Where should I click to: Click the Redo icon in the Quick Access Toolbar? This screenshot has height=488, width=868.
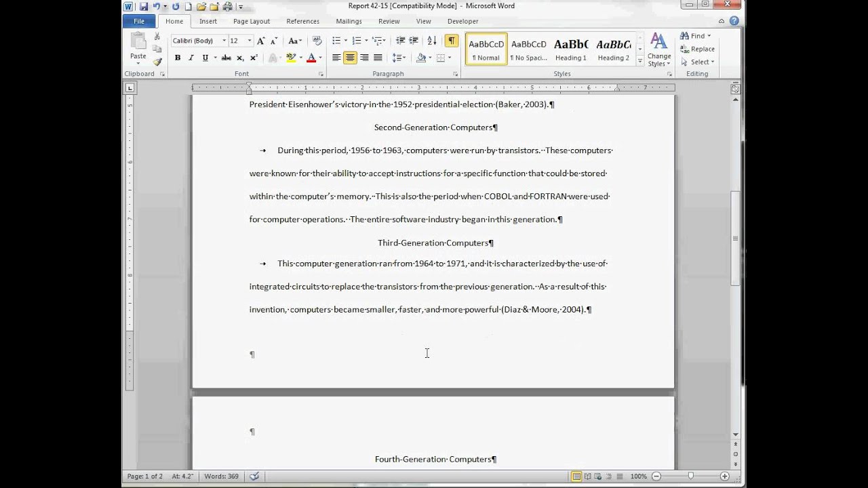(176, 7)
